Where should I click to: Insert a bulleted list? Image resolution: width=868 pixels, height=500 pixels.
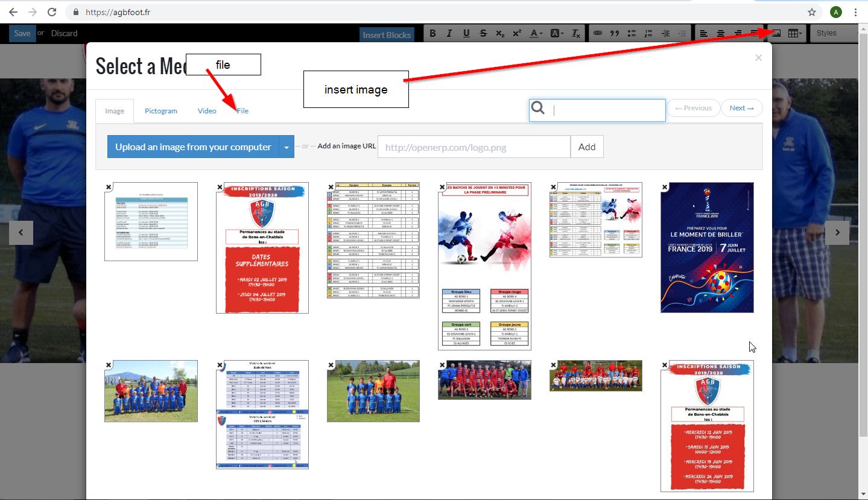point(632,34)
